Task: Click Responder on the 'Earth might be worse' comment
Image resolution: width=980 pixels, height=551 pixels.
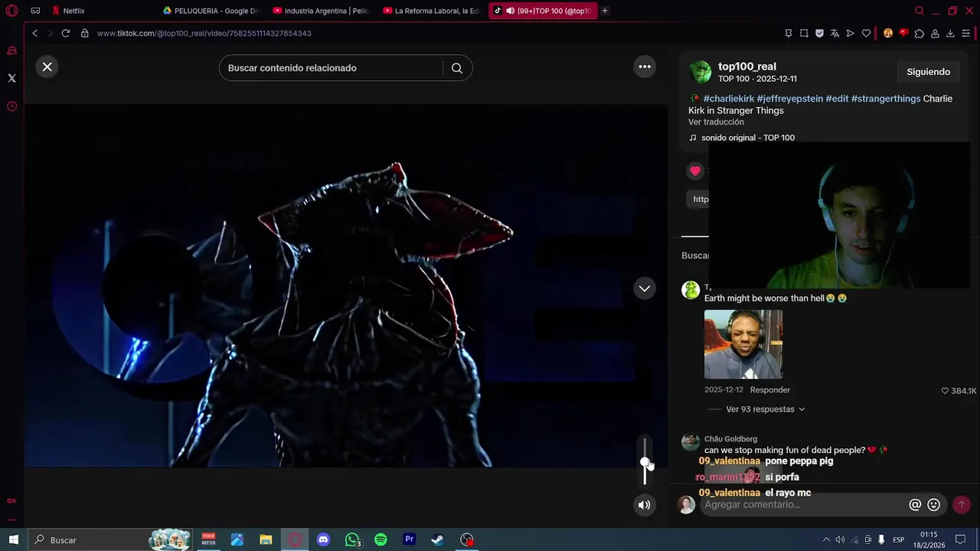Action: [769, 390]
